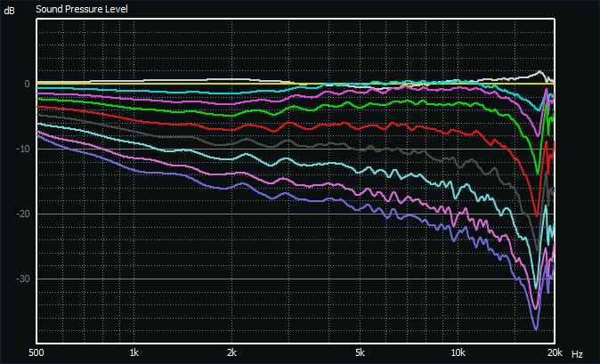Image resolution: width=600 pixels, height=364 pixels.
Task: Click the '20k' frequency axis label
Action: click(x=555, y=352)
